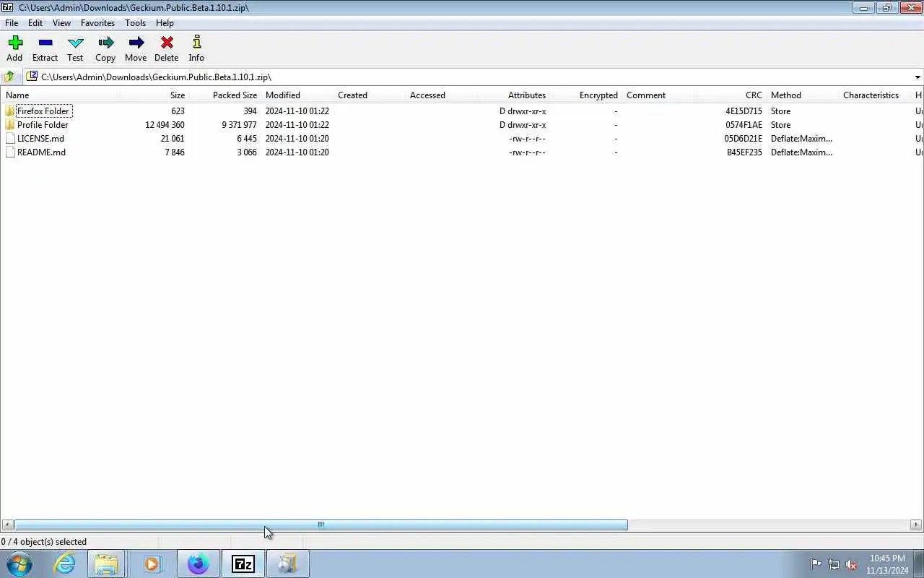Image resolution: width=924 pixels, height=578 pixels.
Task: Click the horizontal scrollbar left arrow
Action: point(7,525)
